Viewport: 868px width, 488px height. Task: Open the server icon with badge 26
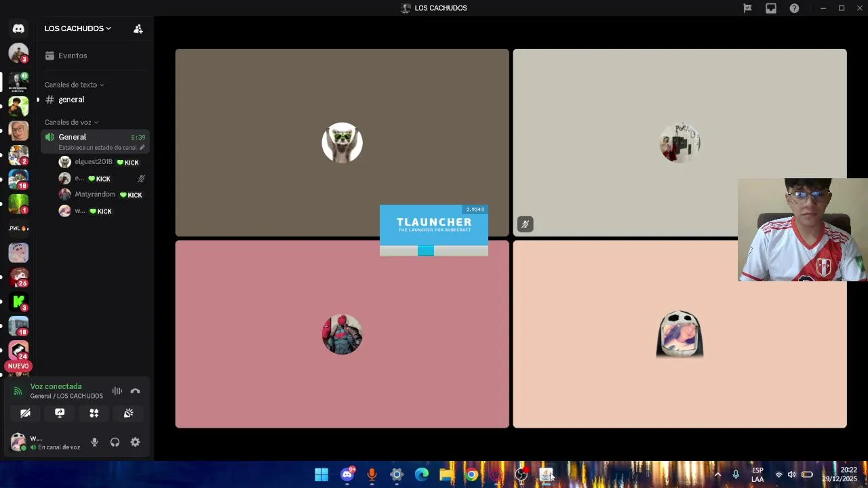(x=18, y=277)
